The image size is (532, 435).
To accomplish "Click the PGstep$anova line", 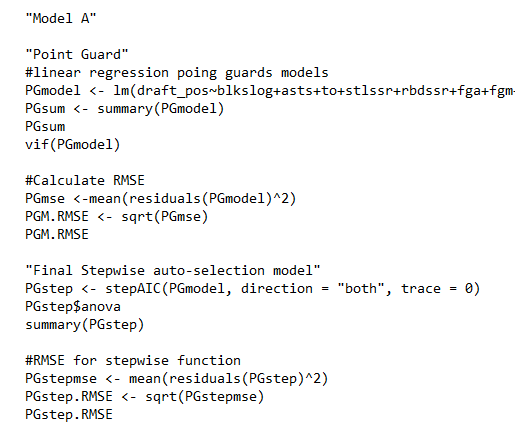I will (x=73, y=306).
